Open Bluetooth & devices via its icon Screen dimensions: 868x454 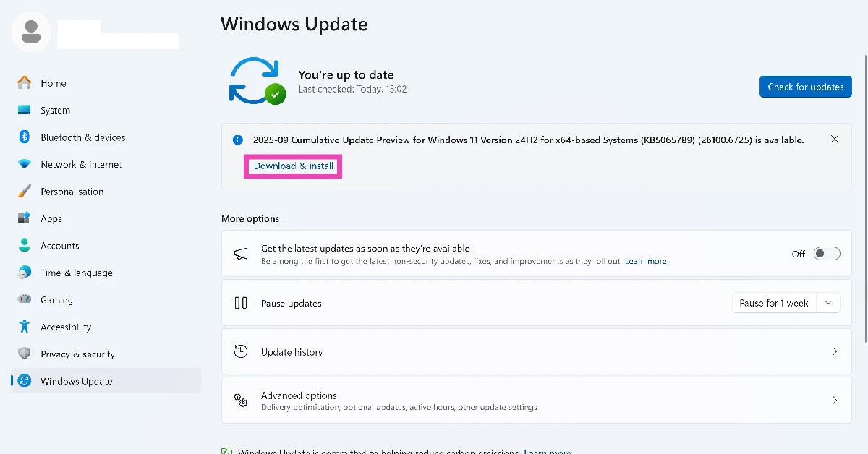click(x=25, y=137)
